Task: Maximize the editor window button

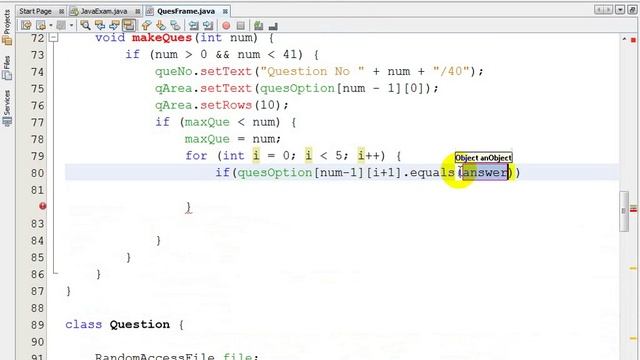Action: coord(632,10)
